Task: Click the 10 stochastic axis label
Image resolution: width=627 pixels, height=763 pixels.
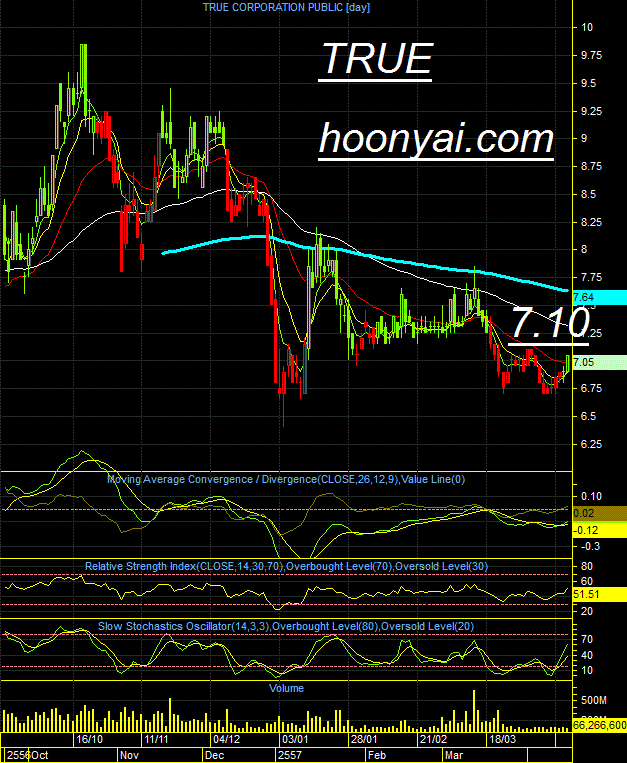Action: pos(587,671)
